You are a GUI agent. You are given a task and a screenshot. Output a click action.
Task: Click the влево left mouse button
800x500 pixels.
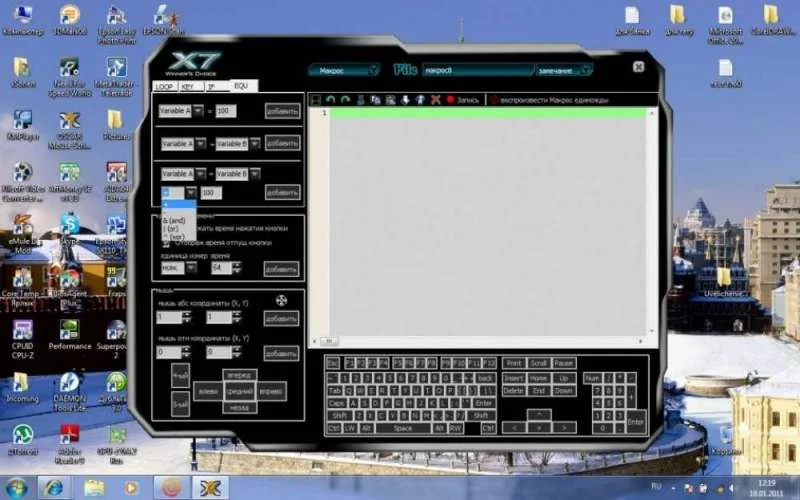point(208,391)
